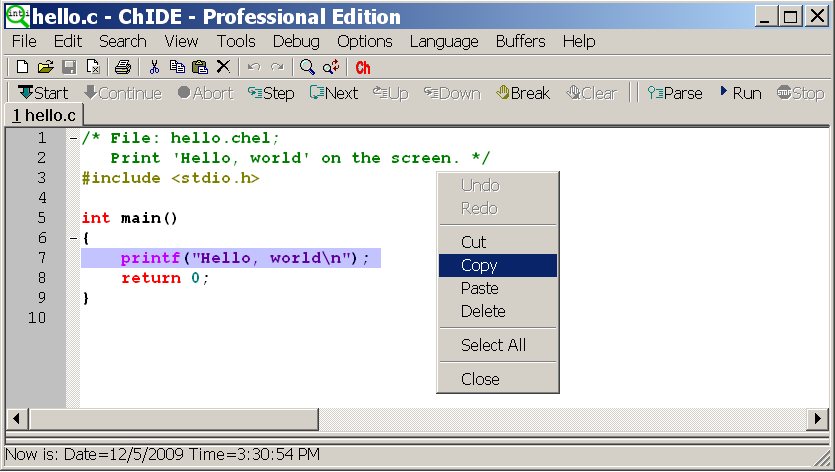This screenshot has width=835, height=472.
Task: Click the Redo arrow toolbar icon
Action: pyautogui.click(x=277, y=67)
